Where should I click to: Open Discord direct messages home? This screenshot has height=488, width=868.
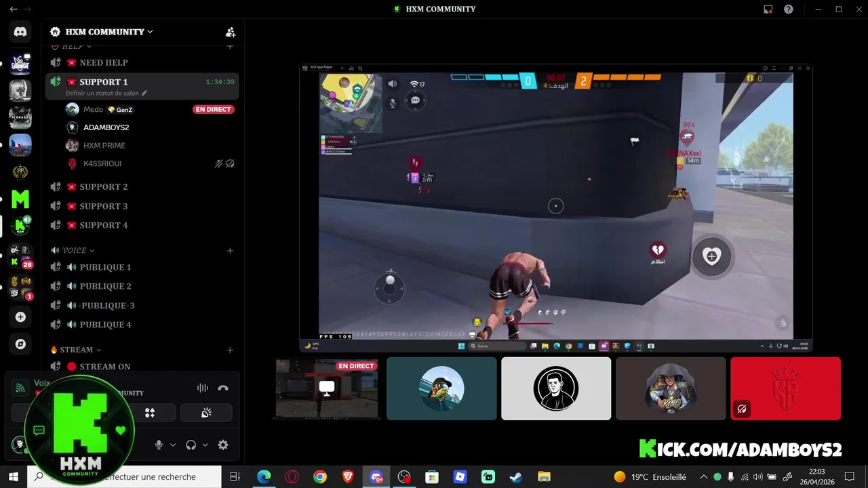20,32
